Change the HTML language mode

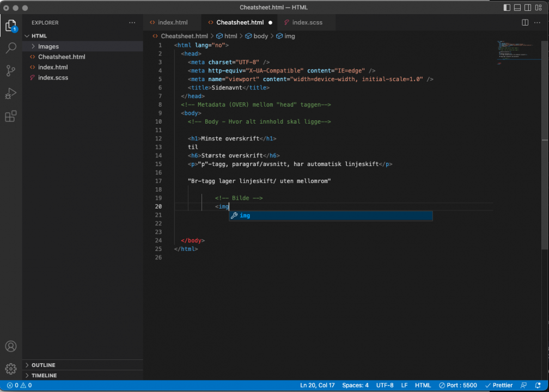[423, 385]
